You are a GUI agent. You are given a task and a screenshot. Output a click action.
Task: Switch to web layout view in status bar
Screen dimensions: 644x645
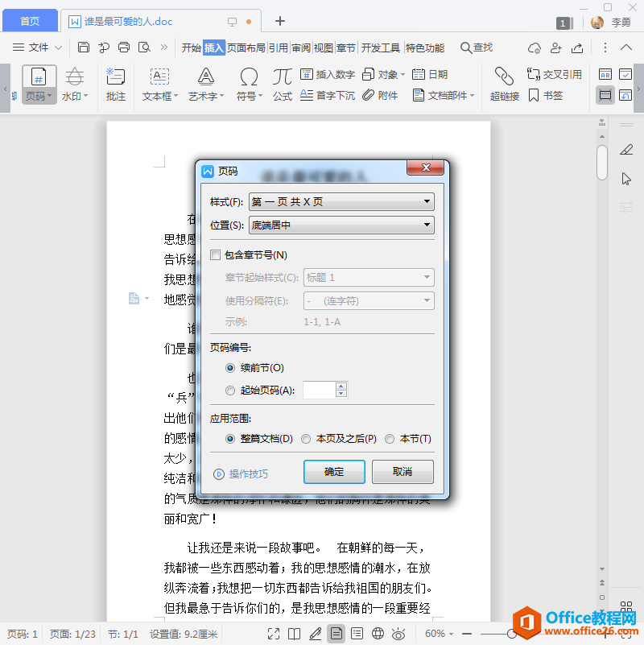coord(378,634)
